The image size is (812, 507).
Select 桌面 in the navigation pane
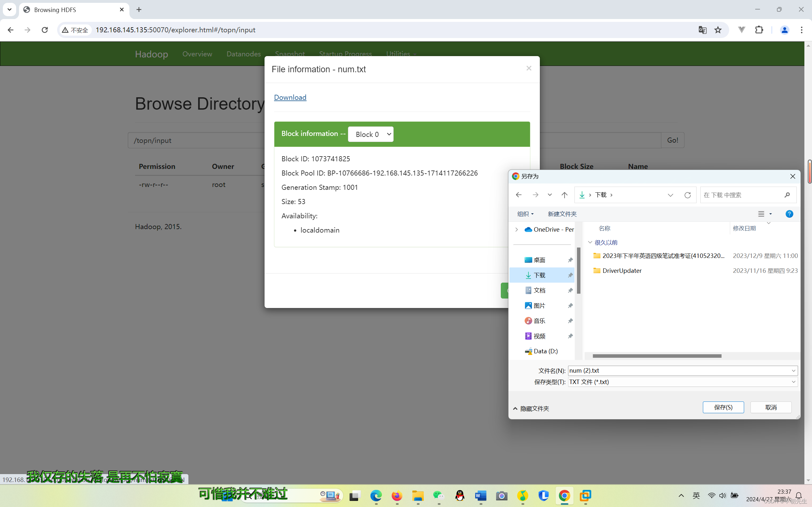click(x=539, y=260)
